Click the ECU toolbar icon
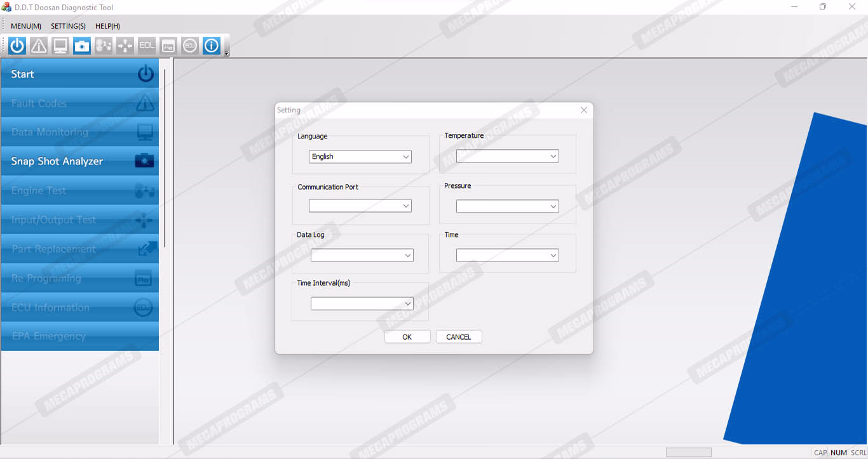This screenshot has width=868, height=459. coord(190,46)
